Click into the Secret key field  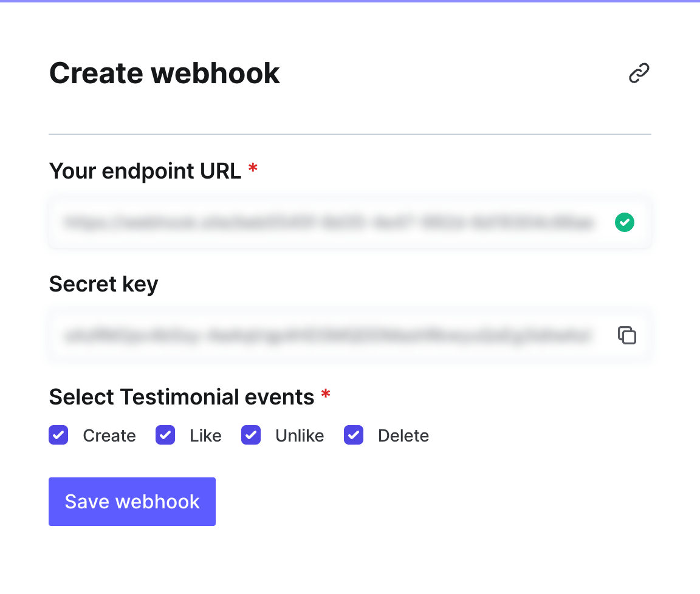tap(328, 335)
